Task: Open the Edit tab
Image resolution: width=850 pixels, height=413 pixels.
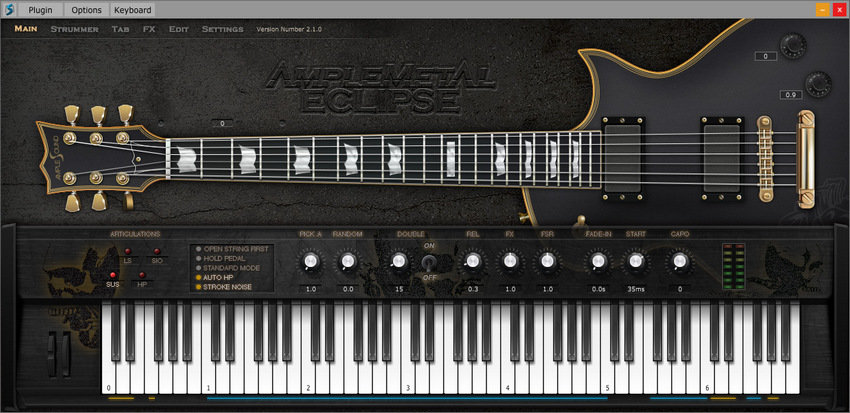Action: pos(178,29)
